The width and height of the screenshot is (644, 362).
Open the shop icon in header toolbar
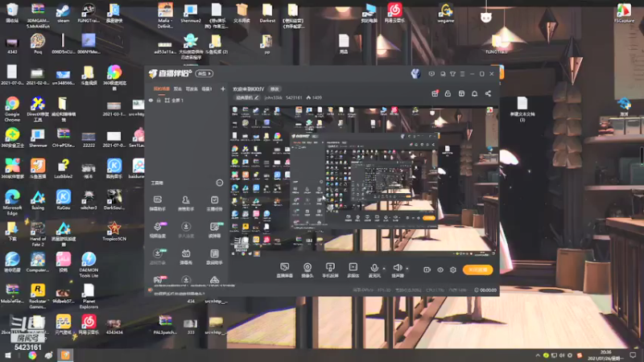pyautogui.click(x=461, y=93)
